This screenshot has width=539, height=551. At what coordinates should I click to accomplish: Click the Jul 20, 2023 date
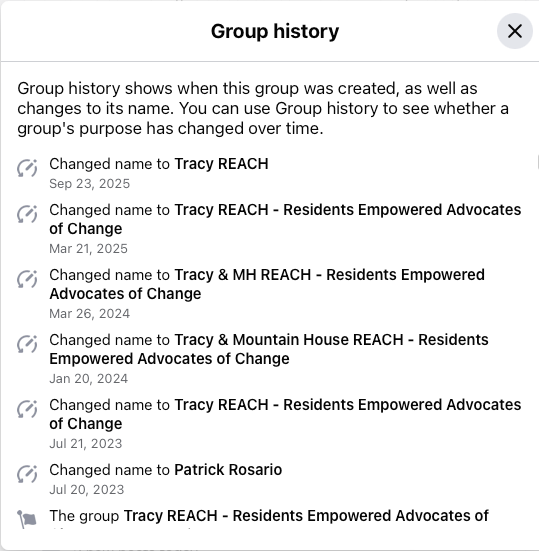pyautogui.click(x=87, y=490)
